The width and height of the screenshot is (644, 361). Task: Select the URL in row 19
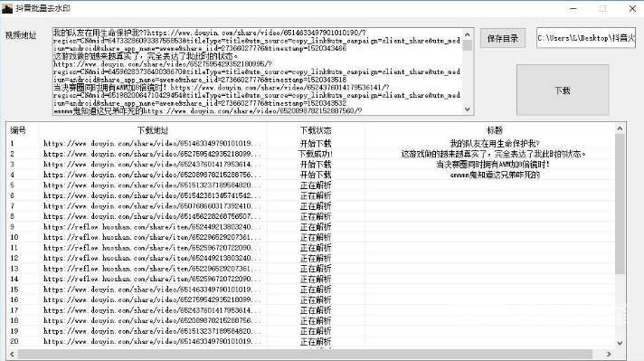coord(152,331)
